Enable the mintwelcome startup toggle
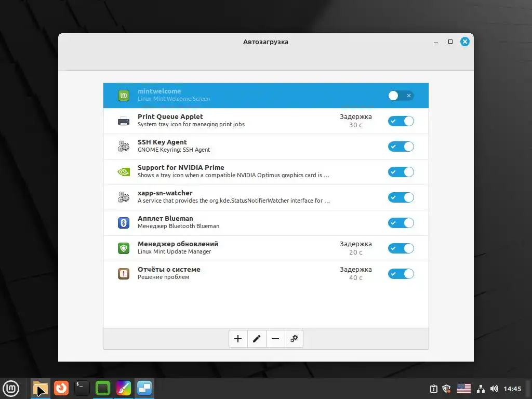This screenshot has height=399, width=532. click(401, 96)
